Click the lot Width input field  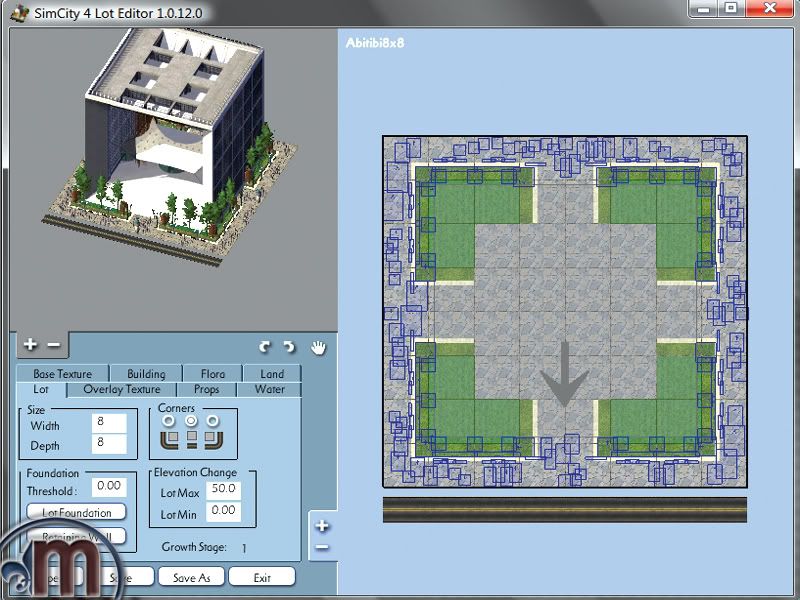pyautogui.click(x=109, y=423)
